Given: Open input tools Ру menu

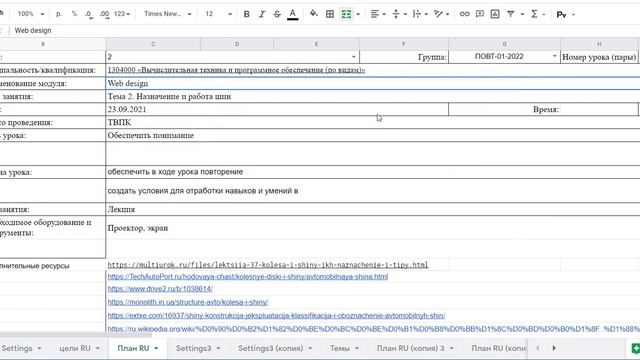Looking at the screenshot, I should [x=565, y=15].
